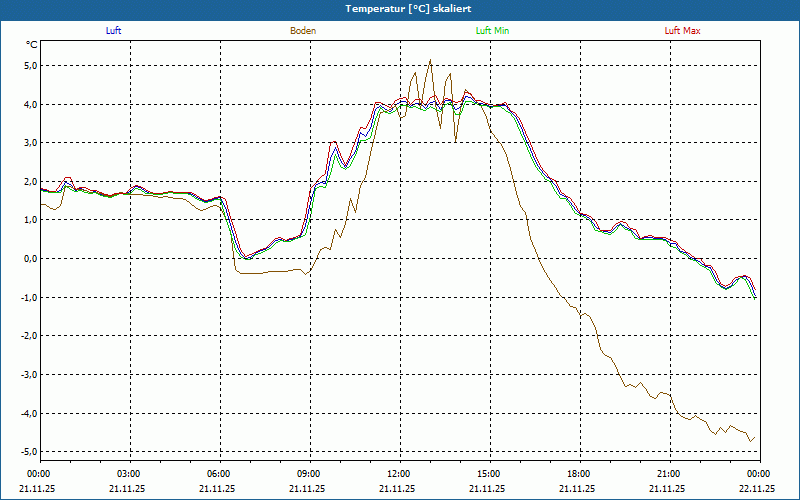Screen dimensions: 800x500
Task: Click the 'Boden' legend label
Action: (303, 31)
